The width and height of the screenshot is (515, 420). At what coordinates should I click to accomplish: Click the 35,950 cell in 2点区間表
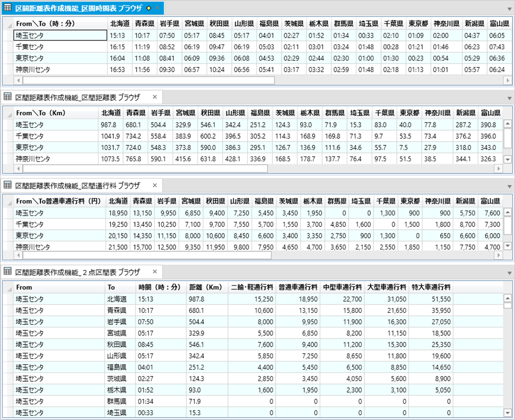(x=431, y=311)
